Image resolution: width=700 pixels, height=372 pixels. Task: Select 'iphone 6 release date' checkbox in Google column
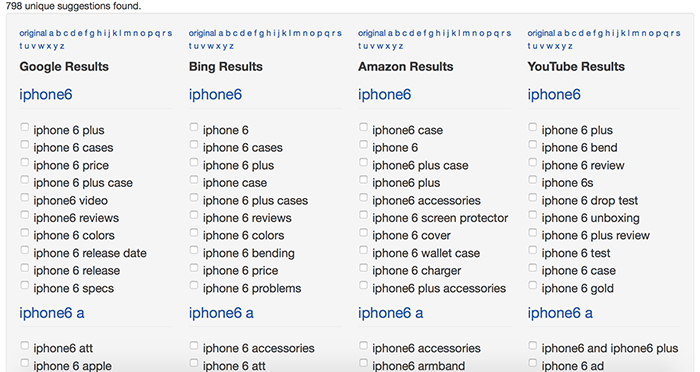click(25, 250)
